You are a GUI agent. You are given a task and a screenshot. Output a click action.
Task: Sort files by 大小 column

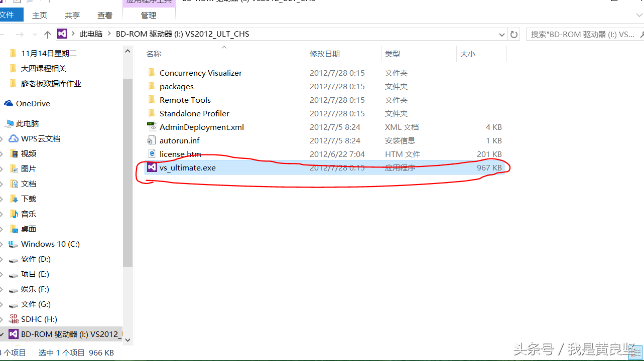[x=468, y=54]
